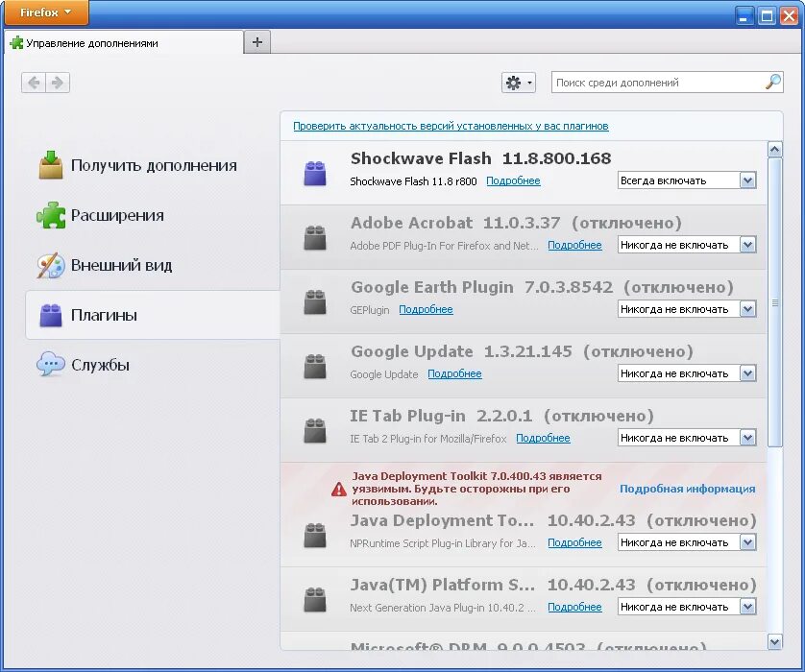
Task: Select Плагины category
Action: [x=153, y=315]
